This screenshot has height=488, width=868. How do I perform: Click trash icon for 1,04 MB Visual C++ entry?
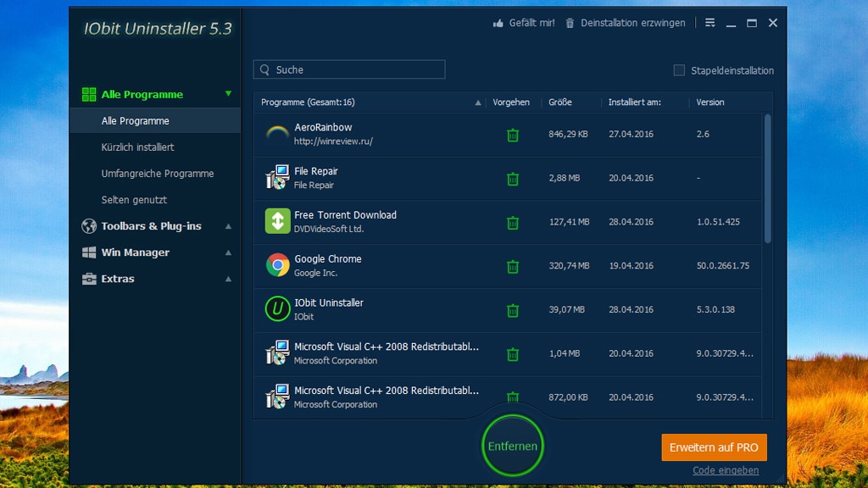click(x=513, y=353)
